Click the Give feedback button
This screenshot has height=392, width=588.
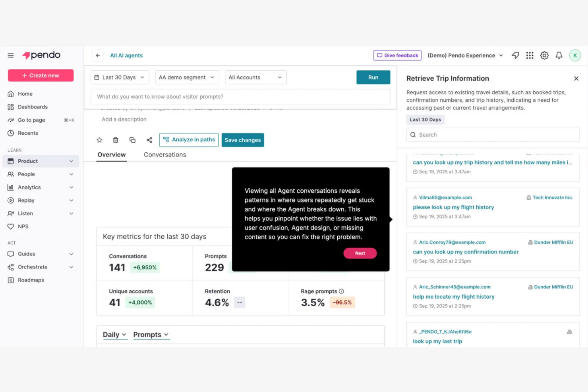(397, 56)
